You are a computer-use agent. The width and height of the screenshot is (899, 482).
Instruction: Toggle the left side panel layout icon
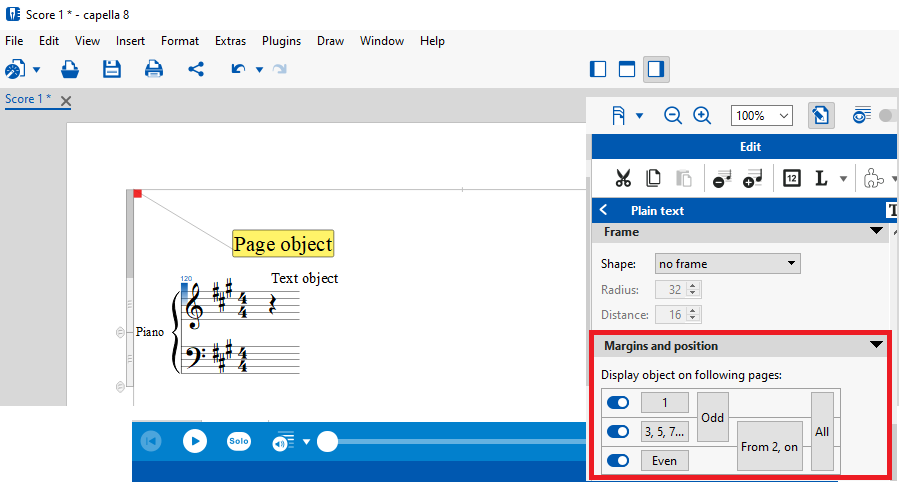(x=598, y=69)
